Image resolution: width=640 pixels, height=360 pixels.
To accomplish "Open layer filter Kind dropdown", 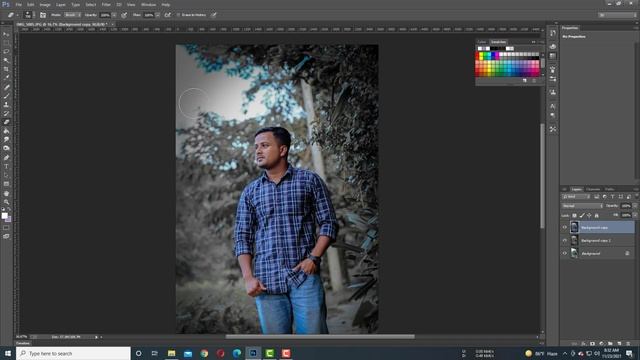I will coord(576,197).
